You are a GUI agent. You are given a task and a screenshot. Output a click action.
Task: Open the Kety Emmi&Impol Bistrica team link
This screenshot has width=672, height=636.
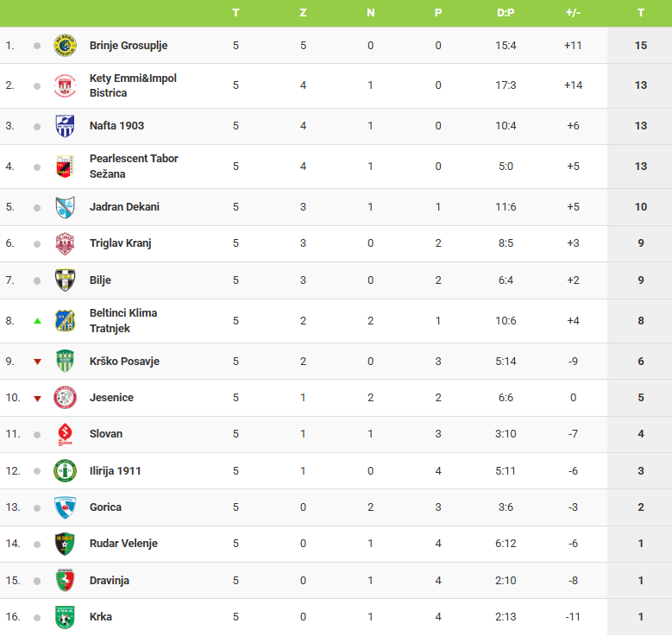point(133,85)
